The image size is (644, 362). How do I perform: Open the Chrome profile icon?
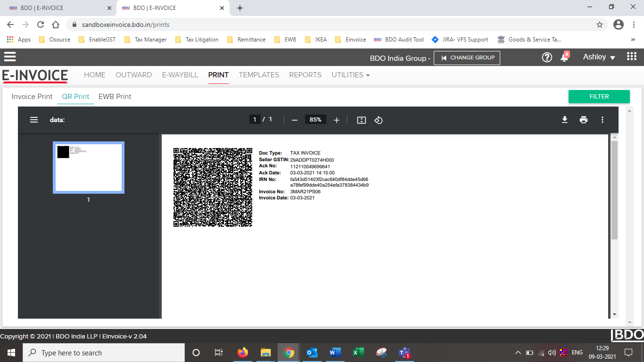[x=619, y=25]
